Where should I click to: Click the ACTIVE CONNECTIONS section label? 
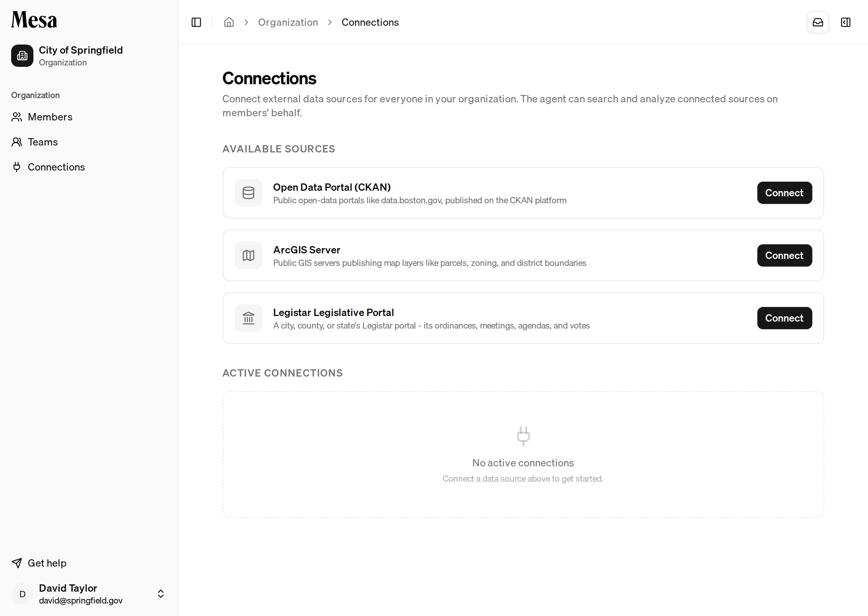click(x=283, y=373)
